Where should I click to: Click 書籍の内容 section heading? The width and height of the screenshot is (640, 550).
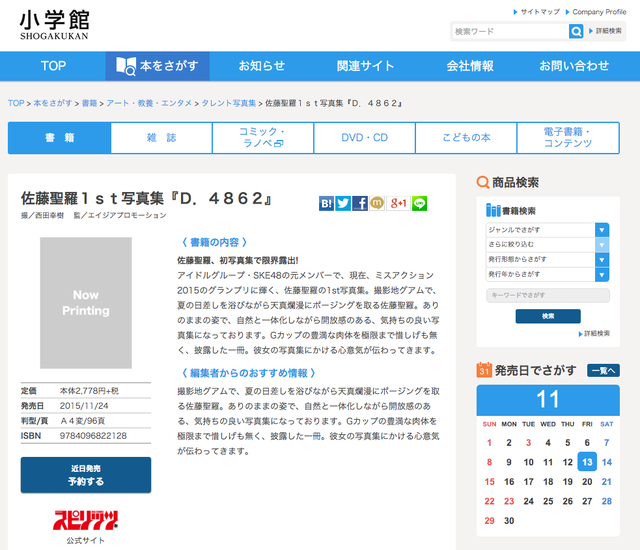click(x=214, y=242)
